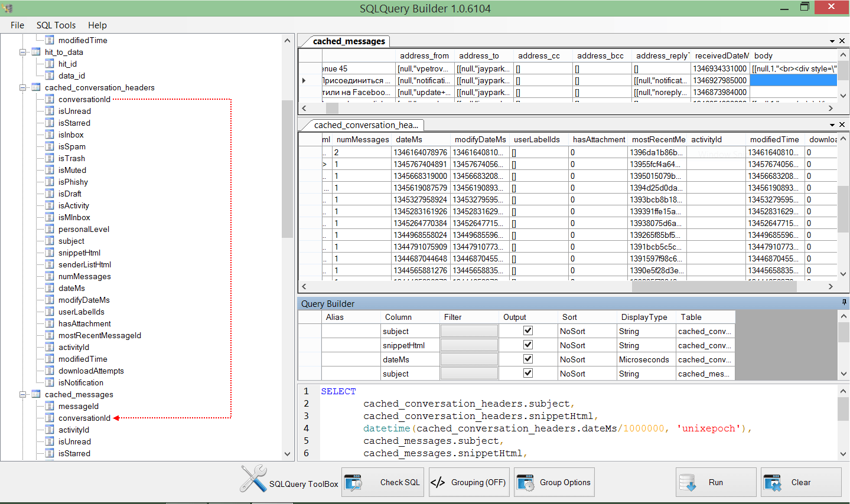Select the hit_to_data table icon
The image size is (850, 504).
(x=36, y=52)
